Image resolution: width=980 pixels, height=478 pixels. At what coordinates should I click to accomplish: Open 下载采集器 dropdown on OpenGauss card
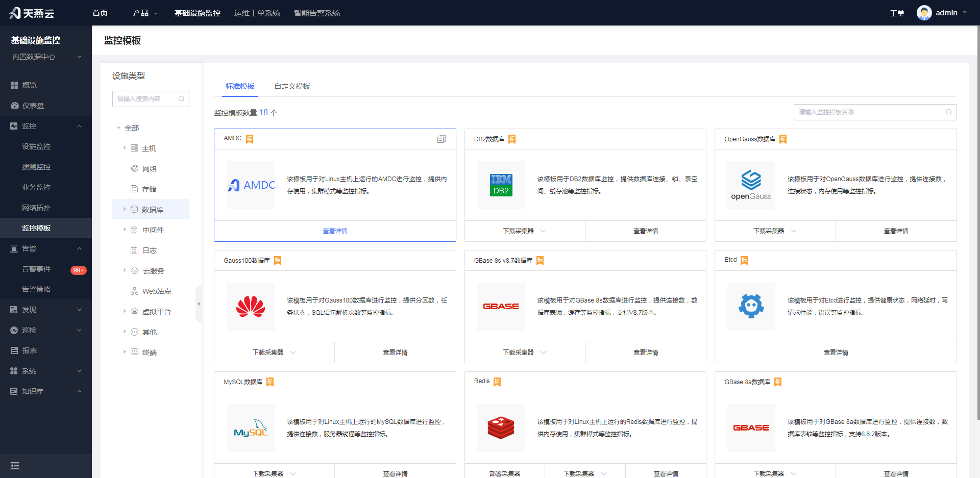click(775, 231)
